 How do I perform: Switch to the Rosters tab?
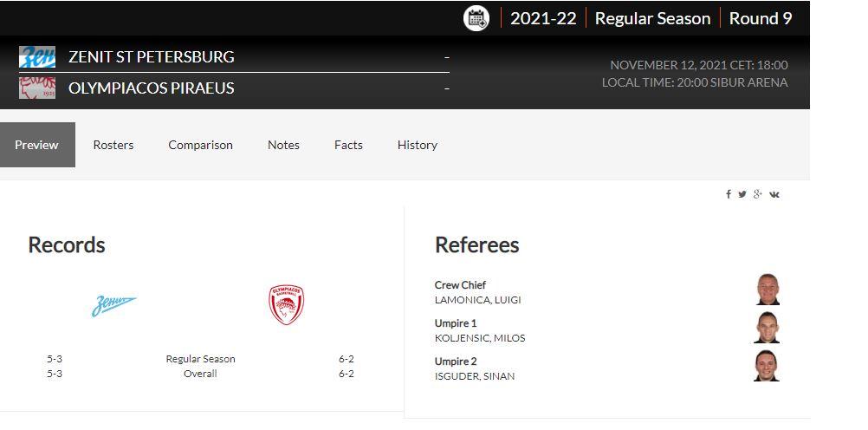(113, 145)
